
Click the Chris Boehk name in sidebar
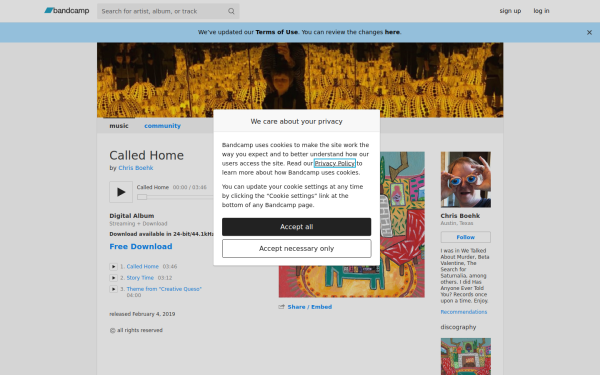tap(460, 216)
